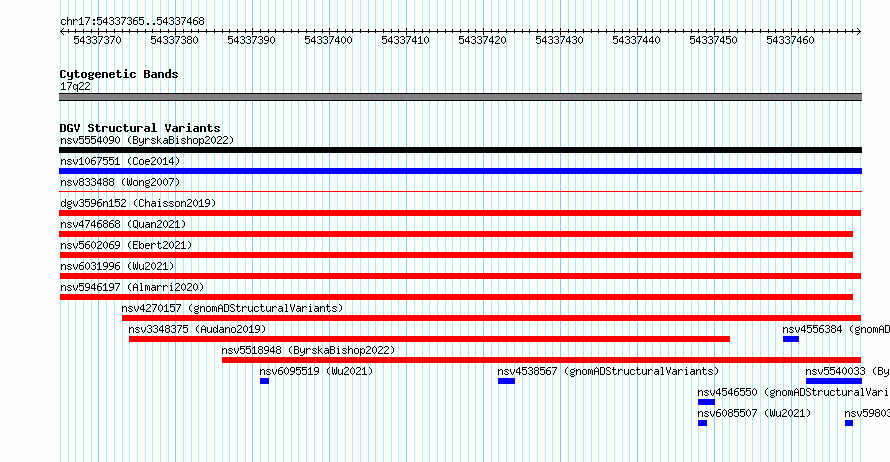The image size is (890, 462).
Task: Click the DGV Structural Variants track title
Action: (x=140, y=128)
